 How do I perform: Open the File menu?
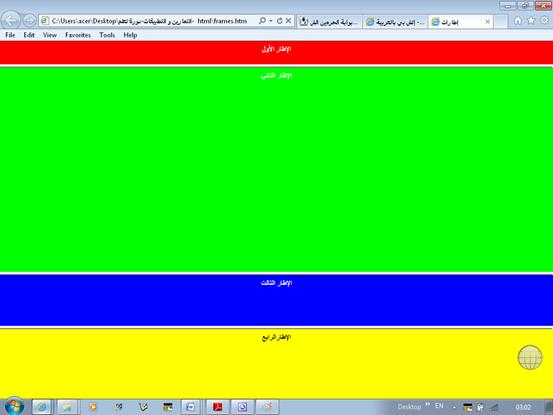click(10, 35)
